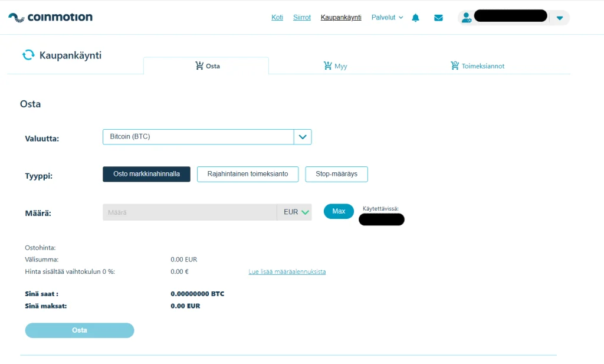Click the user profile icon
The height and width of the screenshot is (364, 604).
[466, 17]
